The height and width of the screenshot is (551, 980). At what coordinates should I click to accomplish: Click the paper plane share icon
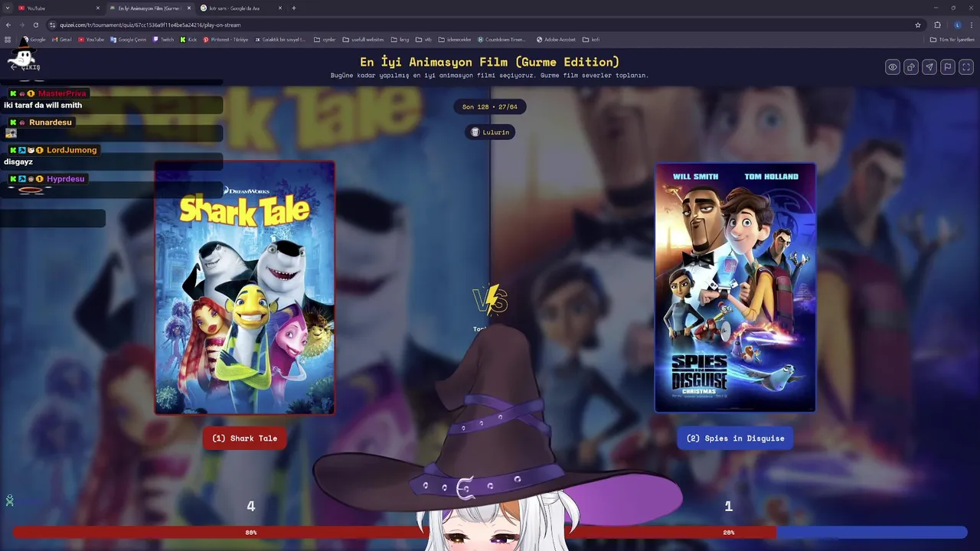[929, 67]
